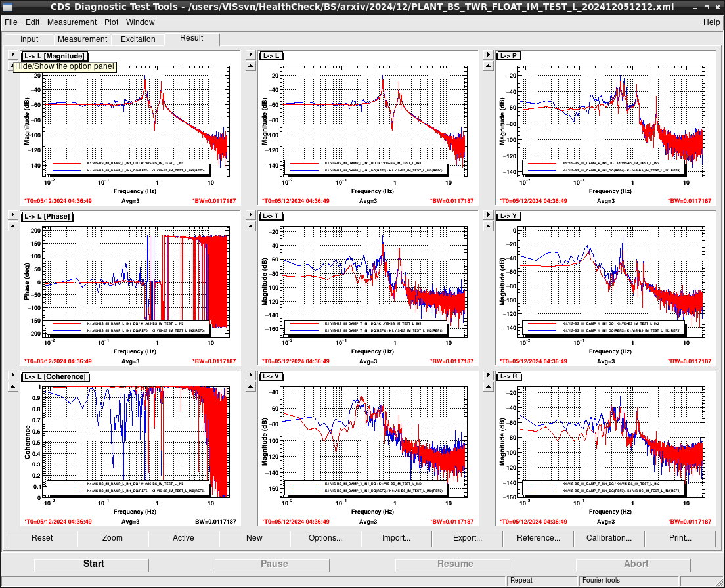Toggle option panel arrow for L->T plot
The image size is (725, 588).
[251, 215]
